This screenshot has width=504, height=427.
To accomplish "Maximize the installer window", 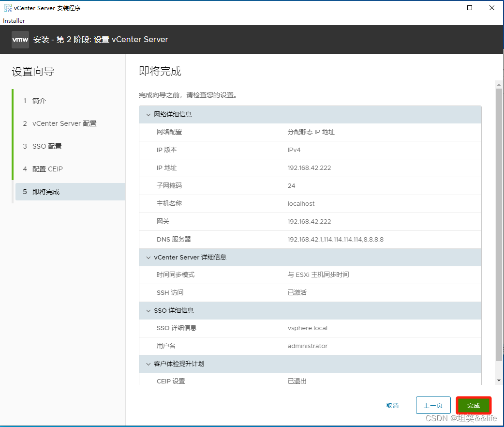I will (x=470, y=8).
